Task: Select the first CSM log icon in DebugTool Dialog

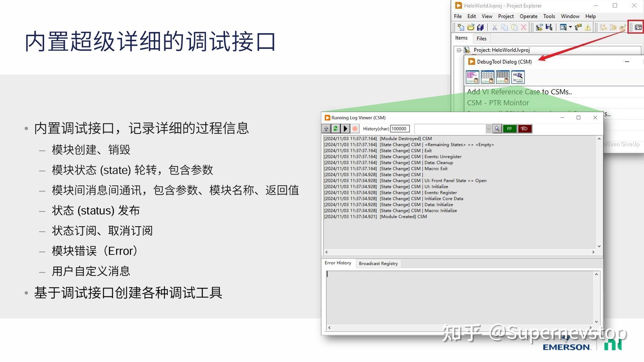Action: [x=473, y=77]
